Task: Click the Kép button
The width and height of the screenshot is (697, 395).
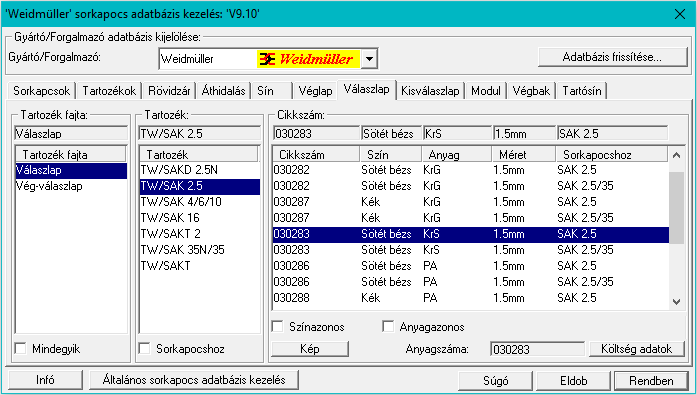Action: click(x=310, y=349)
